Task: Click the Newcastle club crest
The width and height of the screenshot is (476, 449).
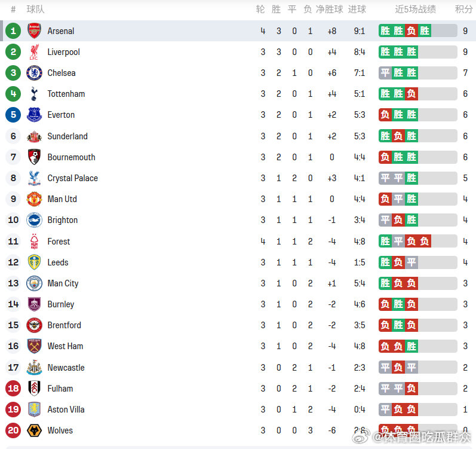Action: pos(34,368)
